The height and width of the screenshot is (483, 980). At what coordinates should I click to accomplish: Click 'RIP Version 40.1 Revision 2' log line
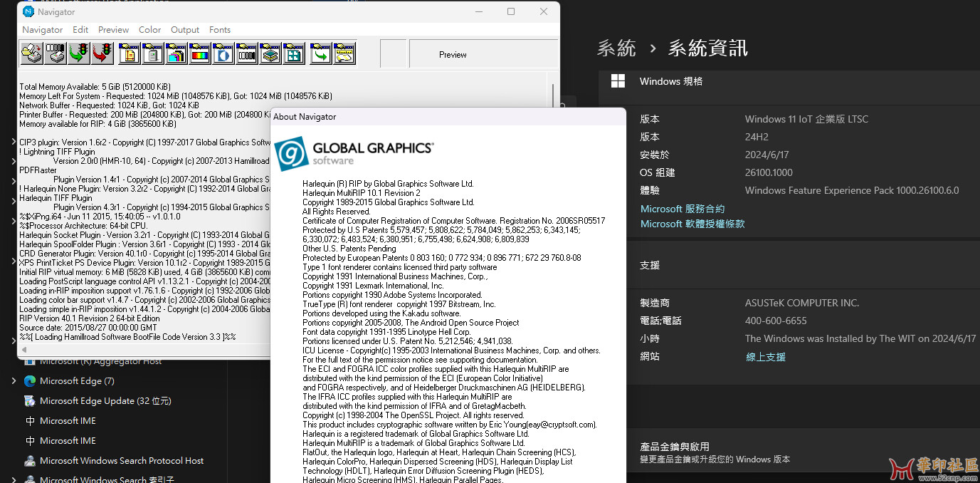click(x=90, y=318)
